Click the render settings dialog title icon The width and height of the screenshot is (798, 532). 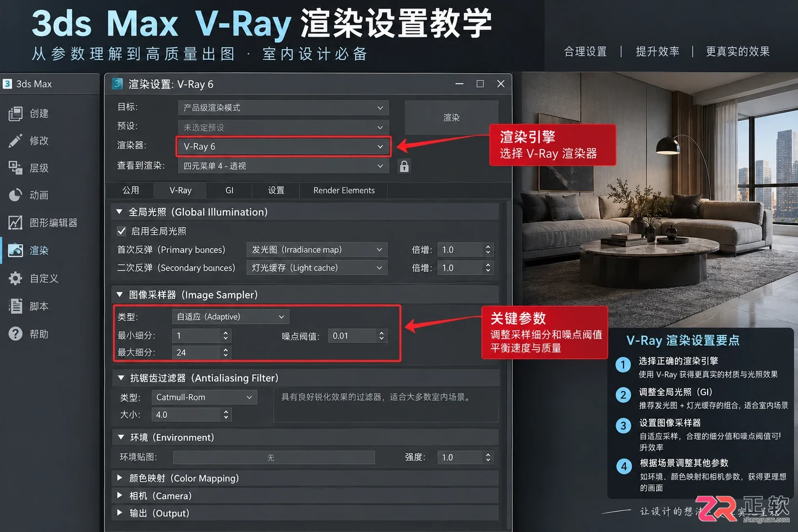click(117, 84)
